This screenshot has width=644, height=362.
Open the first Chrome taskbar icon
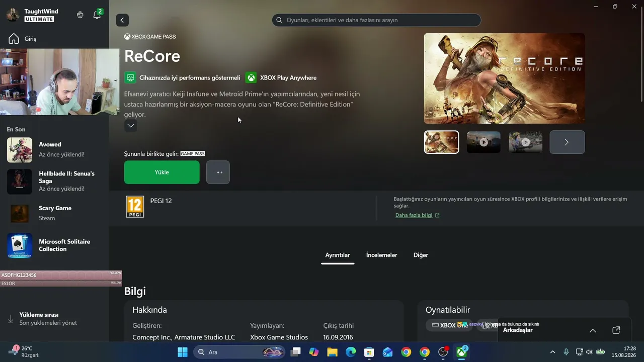pos(406,352)
